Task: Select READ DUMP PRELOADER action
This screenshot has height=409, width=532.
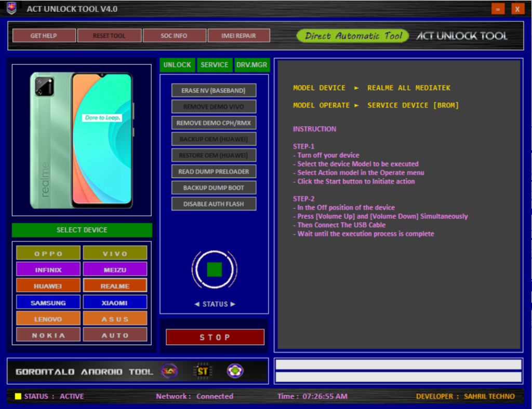Action: pyautogui.click(x=214, y=171)
